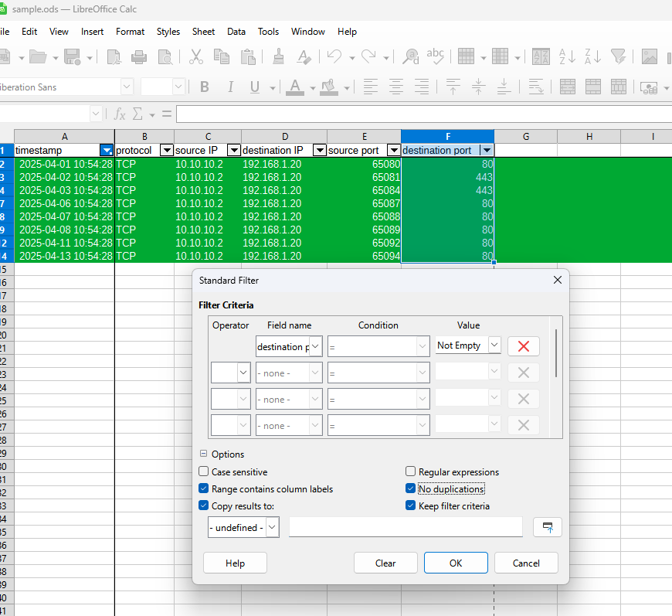Toggle Bold formatting icon
This screenshot has width=672, height=616.
pos(205,87)
